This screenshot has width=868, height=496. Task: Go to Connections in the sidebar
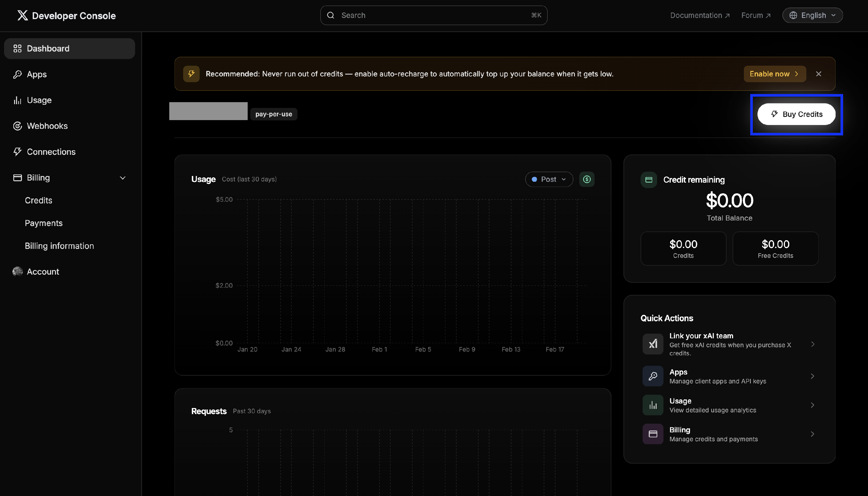point(51,152)
